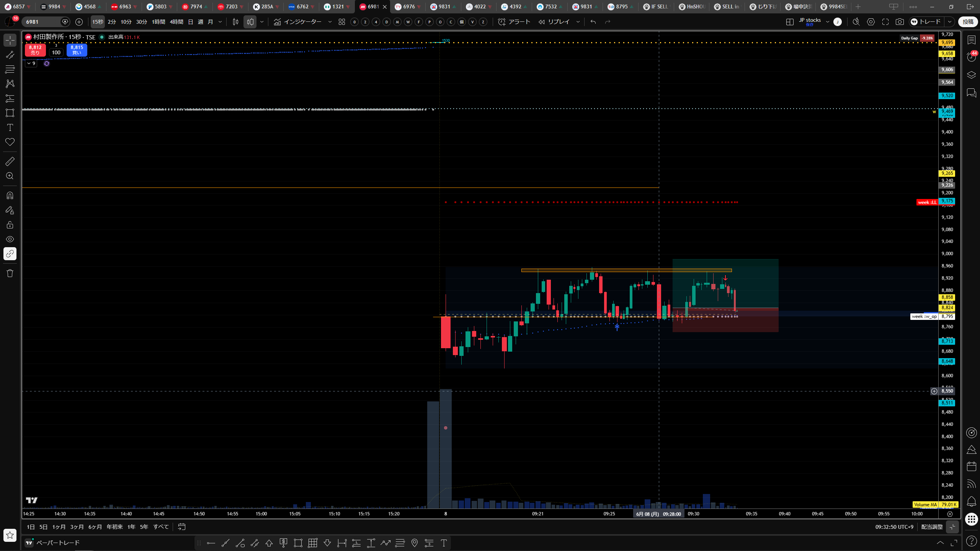Click the red 8,812 sell button

tap(35, 50)
